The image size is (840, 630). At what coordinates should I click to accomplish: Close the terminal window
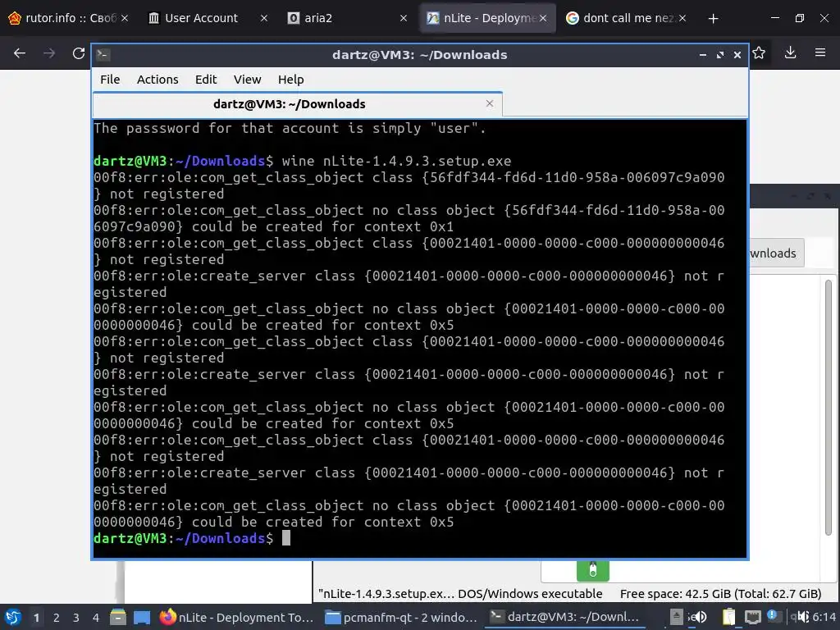(x=737, y=55)
